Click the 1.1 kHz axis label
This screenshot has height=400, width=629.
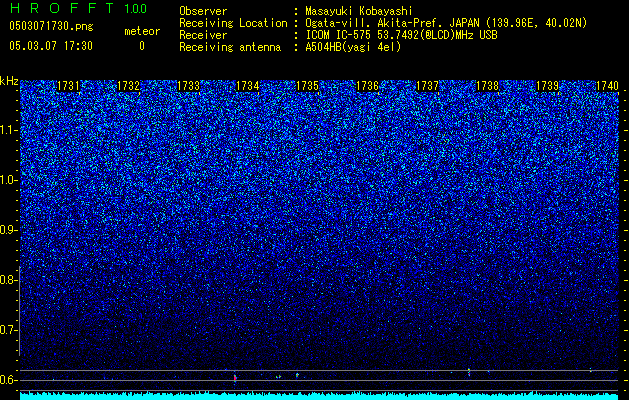pyautogui.click(x=8, y=130)
